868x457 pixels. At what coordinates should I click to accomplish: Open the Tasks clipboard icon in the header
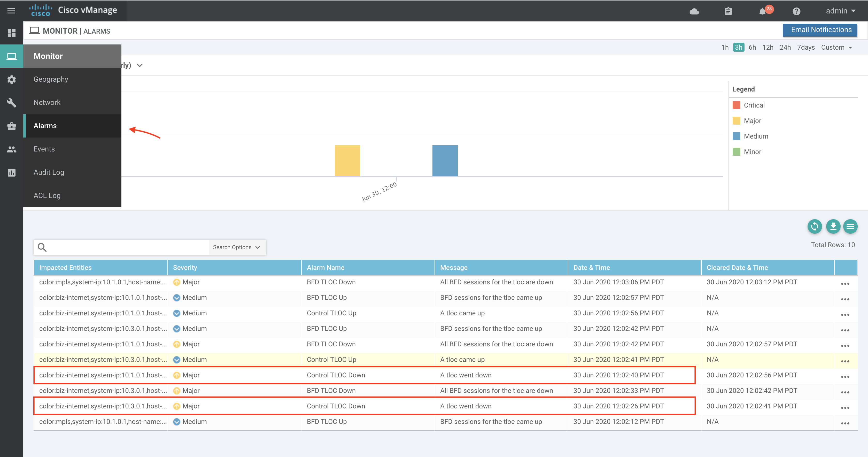[x=728, y=11]
